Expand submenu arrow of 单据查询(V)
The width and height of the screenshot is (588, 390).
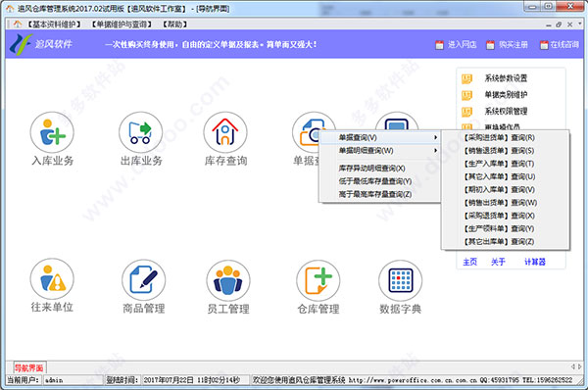[x=435, y=137]
